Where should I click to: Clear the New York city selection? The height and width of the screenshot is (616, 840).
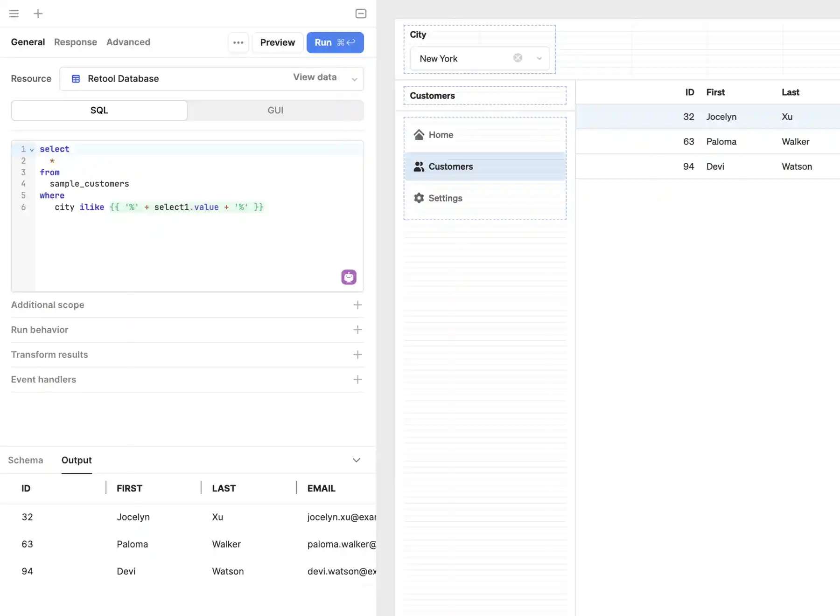(x=518, y=58)
